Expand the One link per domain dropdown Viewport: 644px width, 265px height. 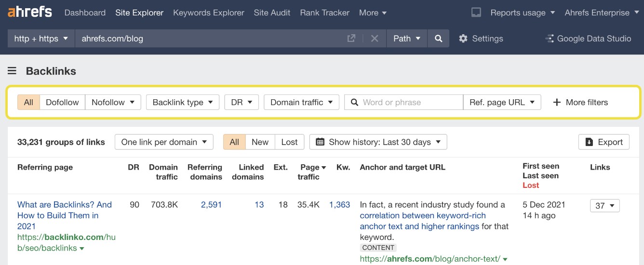[x=164, y=142]
